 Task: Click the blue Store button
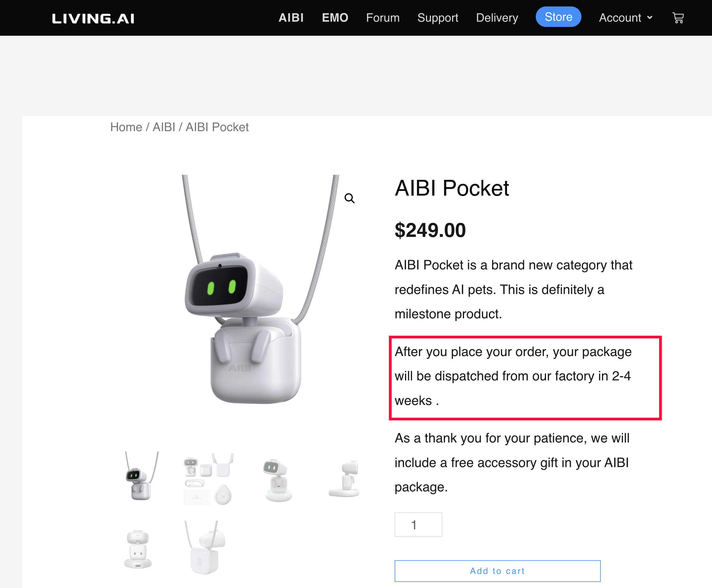click(x=558, y=17)
